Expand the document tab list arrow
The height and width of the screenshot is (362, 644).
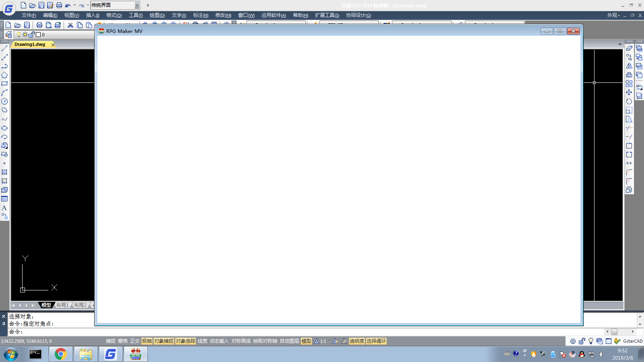pyautogui.click(x=620, y=44)
